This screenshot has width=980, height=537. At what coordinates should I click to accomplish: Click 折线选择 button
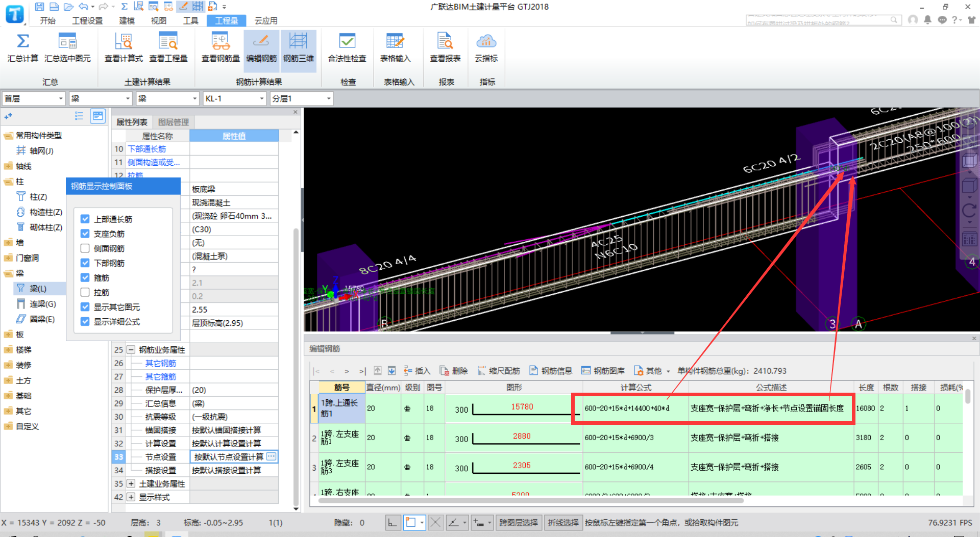[x=563, y=523]
